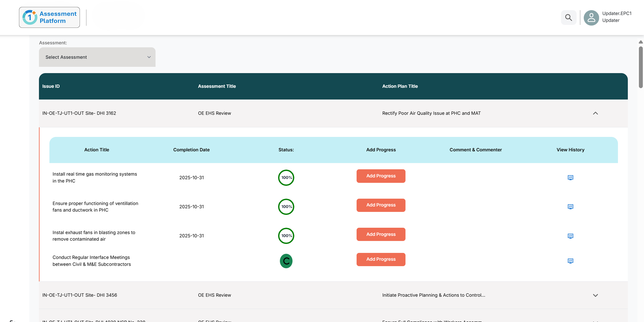The image size is (644, 322).
Task: Click 100% status circle for gas monitoring
Action: (286, 178)
